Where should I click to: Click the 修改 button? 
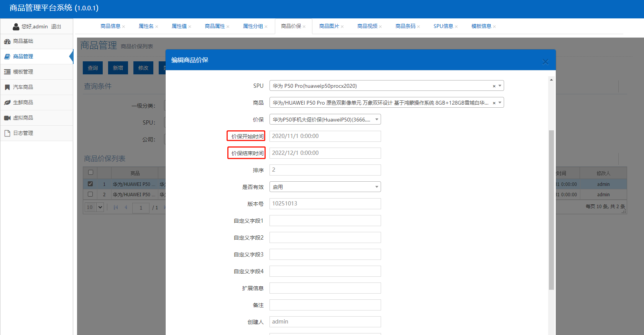(143, 68)
